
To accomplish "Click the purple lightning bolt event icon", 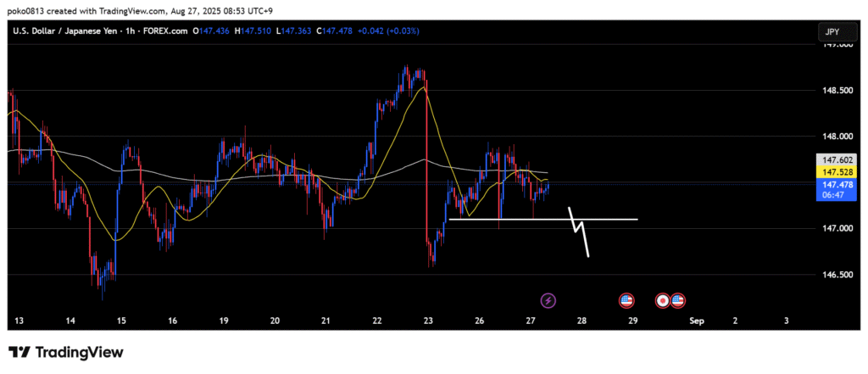I will pos(548,300).
